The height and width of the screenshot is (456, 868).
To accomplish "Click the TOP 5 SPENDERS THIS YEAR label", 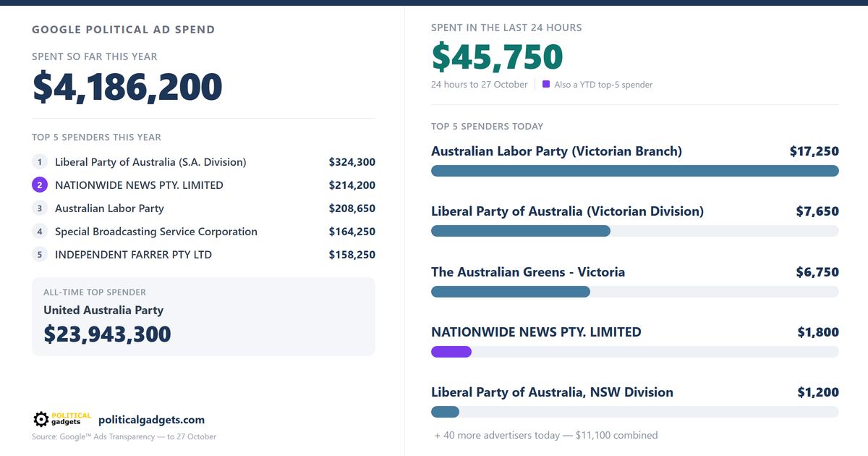I will pyautogui.click(x=96, y=138).
